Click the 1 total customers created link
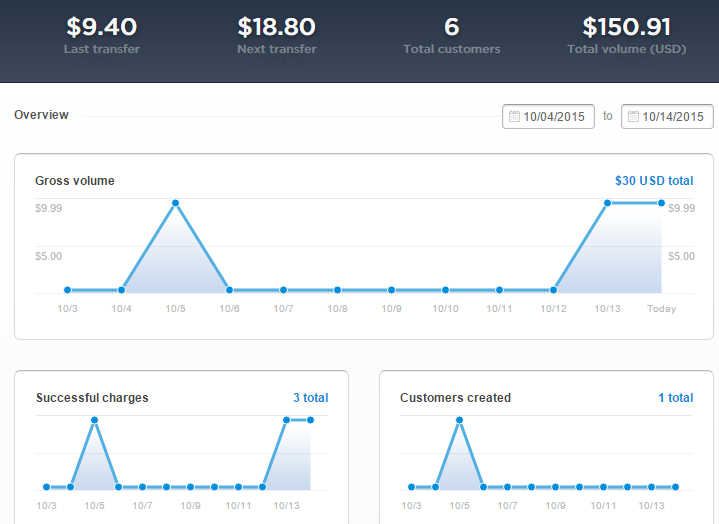This screenshot has width=719, height=524. [x=675, y=397]
